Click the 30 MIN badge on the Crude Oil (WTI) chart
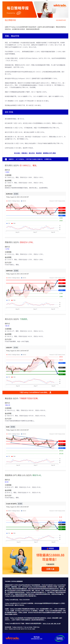70x644 pixels. pos(20,504)
